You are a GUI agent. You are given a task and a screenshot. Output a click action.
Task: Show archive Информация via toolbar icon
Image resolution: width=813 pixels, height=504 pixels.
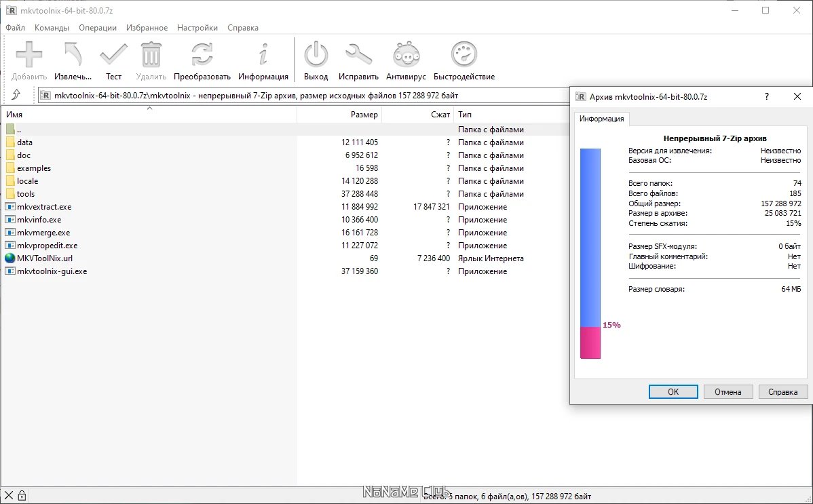(x=263, y=55)
